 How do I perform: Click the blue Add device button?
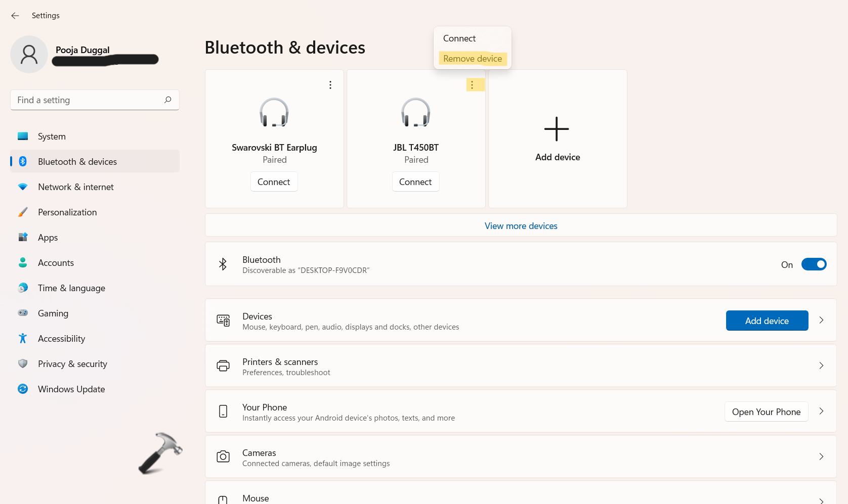click(767, 320)
